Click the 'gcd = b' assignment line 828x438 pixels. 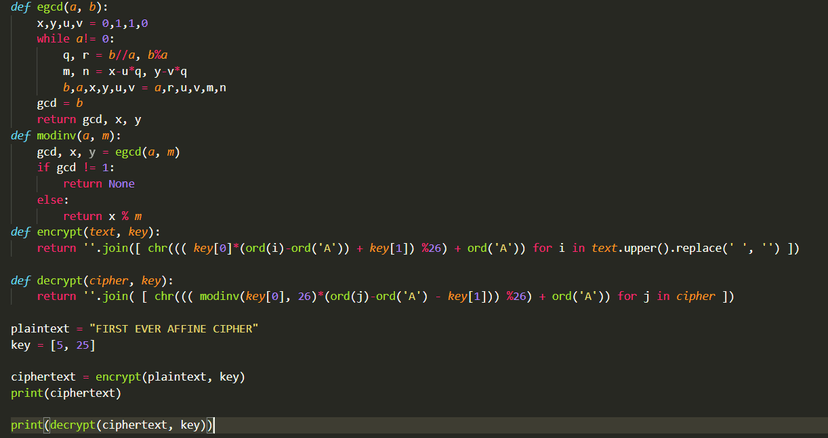[x=60, y=104]
